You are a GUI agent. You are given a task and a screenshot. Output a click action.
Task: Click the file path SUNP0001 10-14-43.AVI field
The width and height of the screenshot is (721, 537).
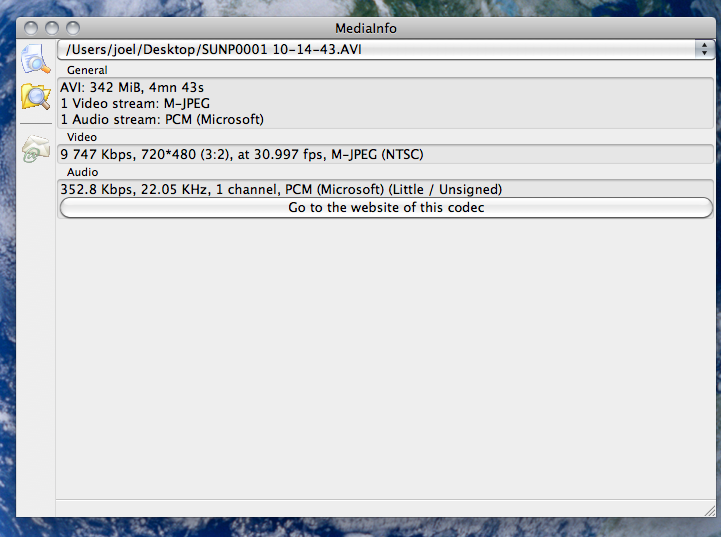(385, 49)
